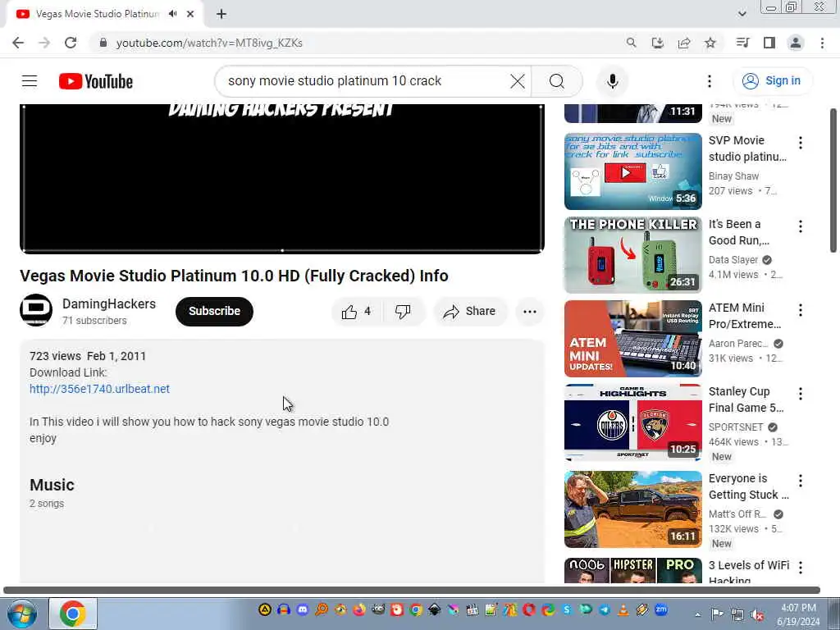Show hidden system tray icons

click(697, 615)
